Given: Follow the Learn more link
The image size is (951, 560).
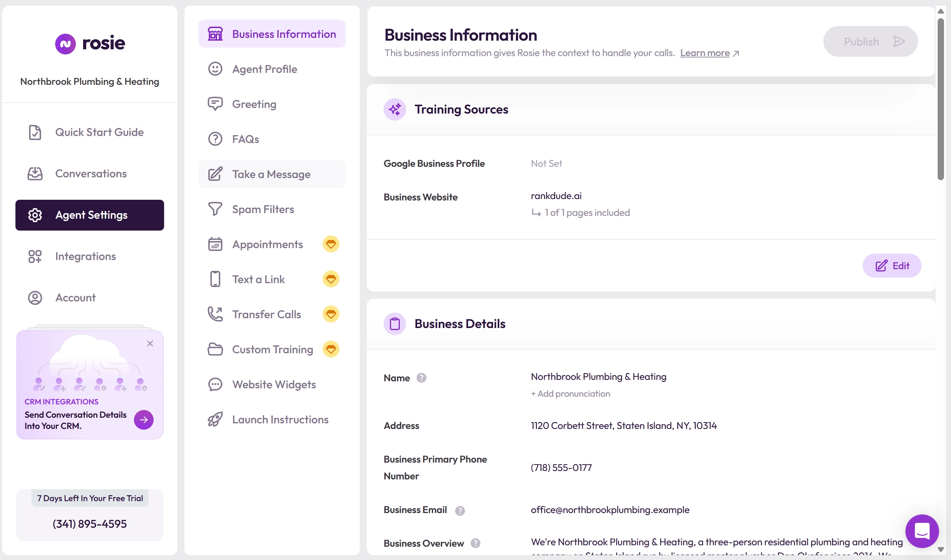Looking at the screenshot, I should [704, 53].
